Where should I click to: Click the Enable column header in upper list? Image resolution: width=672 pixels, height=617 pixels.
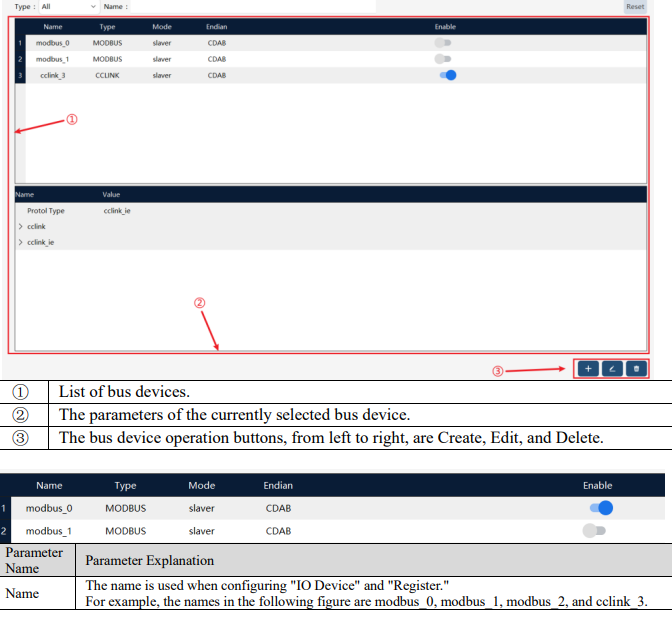(445, 27)
